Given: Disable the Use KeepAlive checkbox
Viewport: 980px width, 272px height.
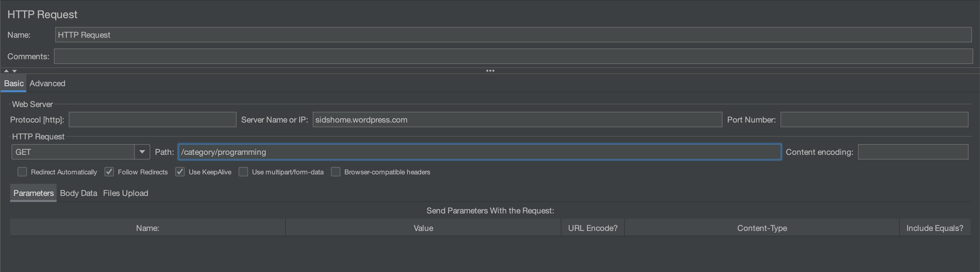Looking at the screenshot, I should (x=180, y=172).
